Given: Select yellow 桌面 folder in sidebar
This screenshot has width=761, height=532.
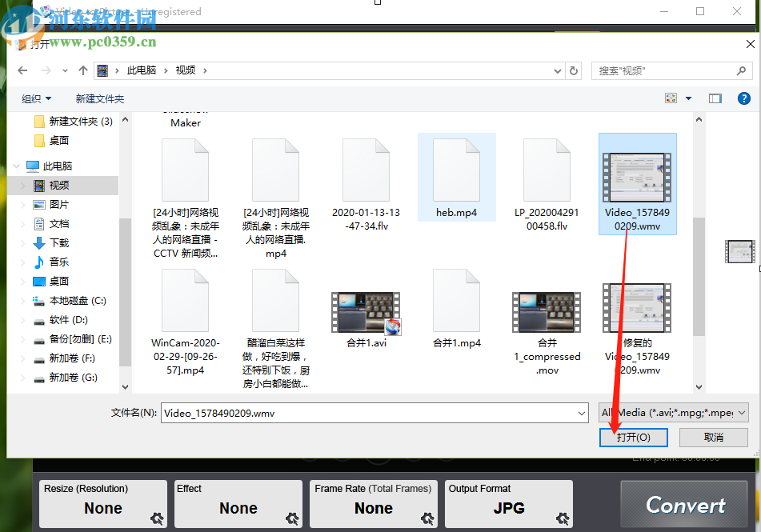Looking at the screenshot, I should point(52,141).
